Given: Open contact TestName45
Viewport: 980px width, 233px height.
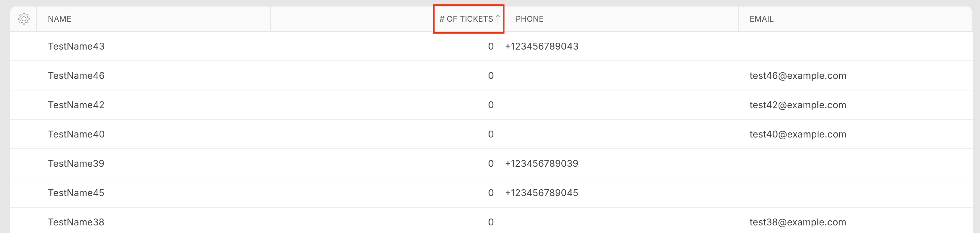Looking at the screenshot, I should click(x=76, y=193).
